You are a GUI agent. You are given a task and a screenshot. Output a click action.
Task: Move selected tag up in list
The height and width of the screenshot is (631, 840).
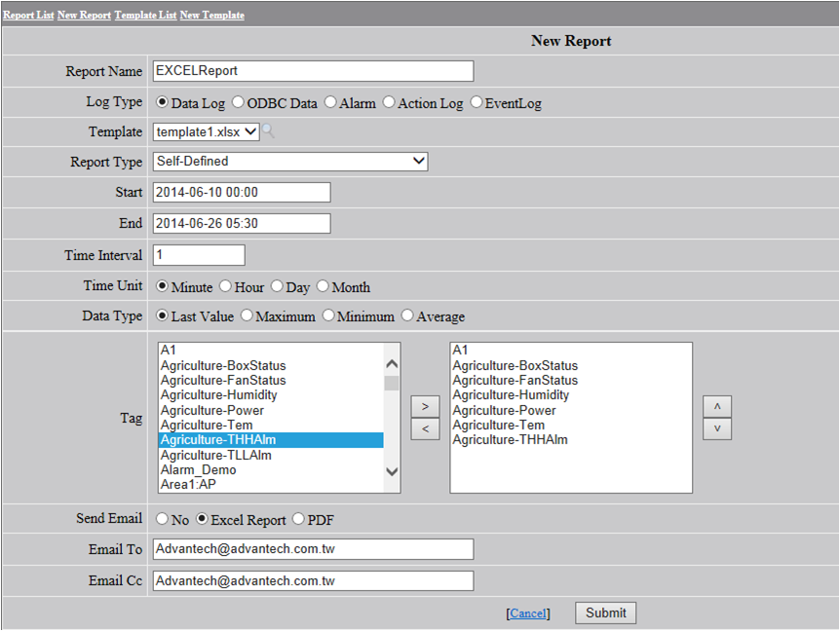click(716, 406)
